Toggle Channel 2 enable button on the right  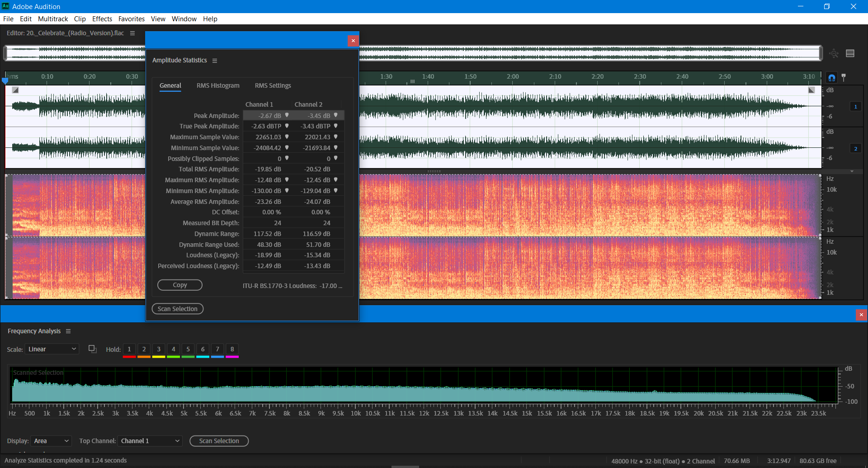tap(856, 148)
